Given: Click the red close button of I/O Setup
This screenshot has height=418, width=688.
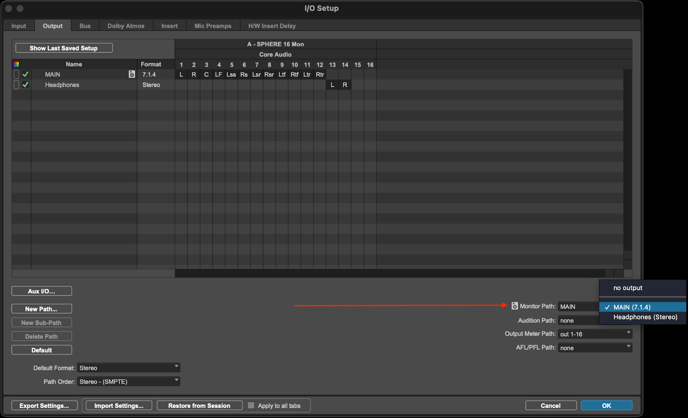Looking at the screenshot, I should point(10,8).
